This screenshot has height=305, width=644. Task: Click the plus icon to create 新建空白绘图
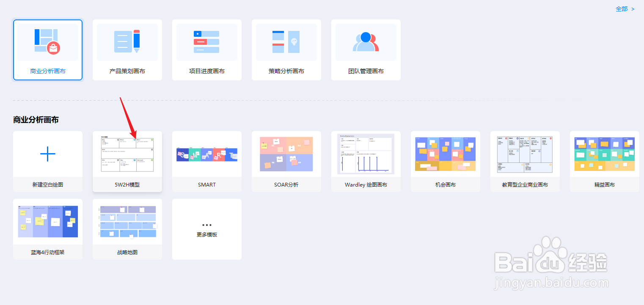pos(47,154)
